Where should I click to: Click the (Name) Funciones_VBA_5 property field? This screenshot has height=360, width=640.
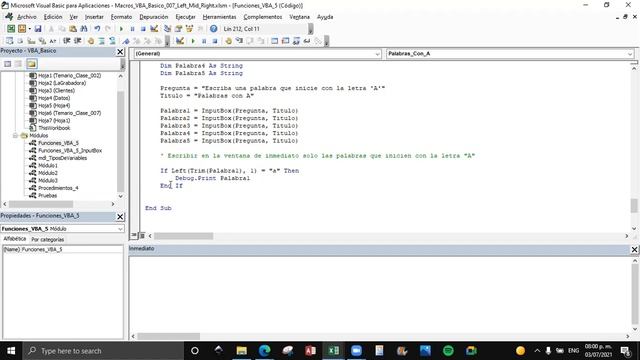pos(62,249)
